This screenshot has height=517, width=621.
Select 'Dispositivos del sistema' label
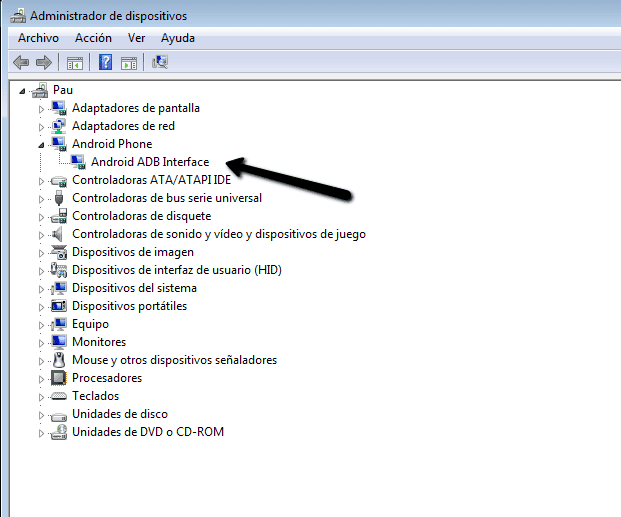134,288
